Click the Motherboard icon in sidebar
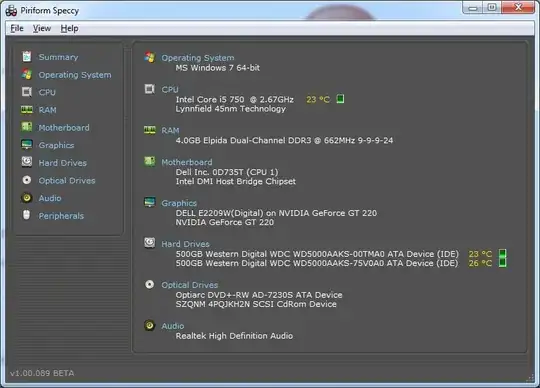The height and width of the screenshot is (388, 540). click(x=27, y=127)
